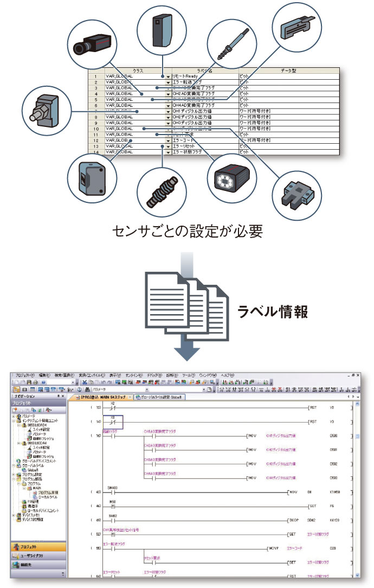The height and width of the screenshot is (588, 374).
Task: Click the プログラム本体 icon under MAIN
Action: point(35,493)
